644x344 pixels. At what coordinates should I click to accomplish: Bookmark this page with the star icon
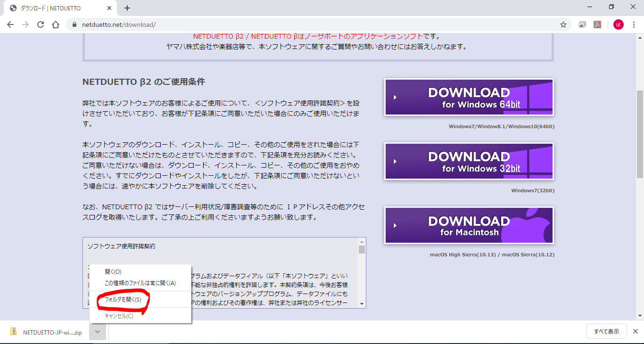coord(563,25)
